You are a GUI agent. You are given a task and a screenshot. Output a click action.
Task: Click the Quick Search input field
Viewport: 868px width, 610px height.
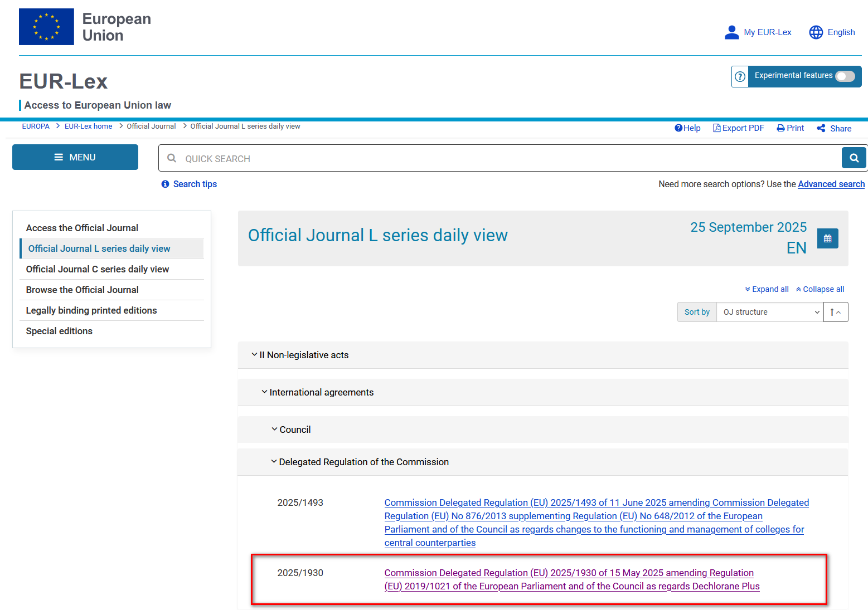(x=500, y=158)
